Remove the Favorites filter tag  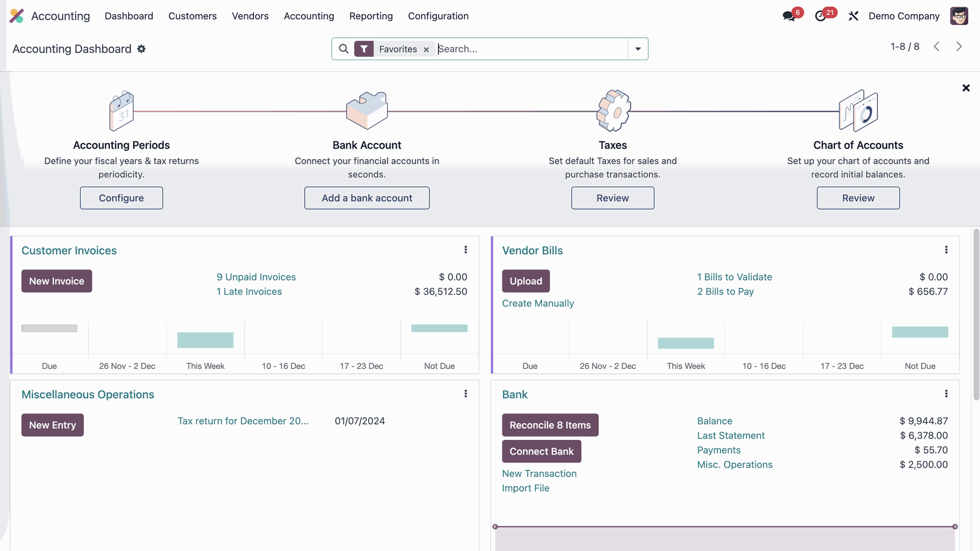pyautogui.click(x=426, y=49)
